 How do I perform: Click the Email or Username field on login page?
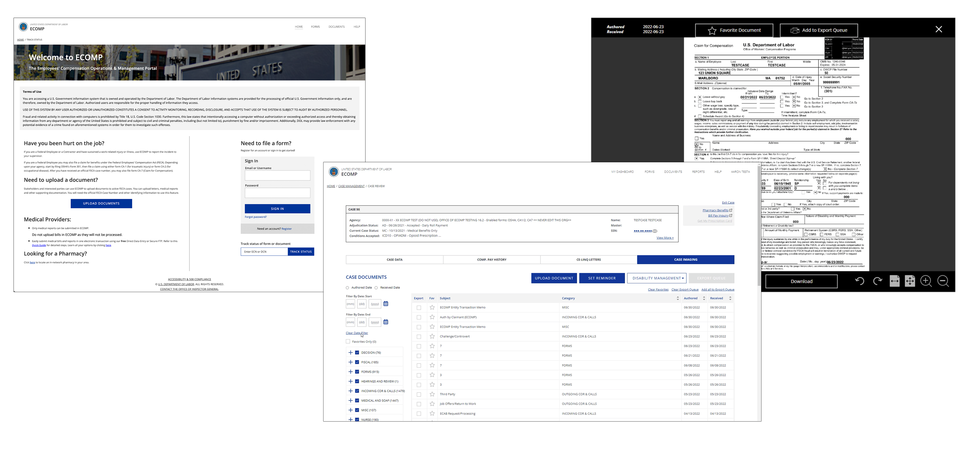pyautogui.click(x=277, y=175)
